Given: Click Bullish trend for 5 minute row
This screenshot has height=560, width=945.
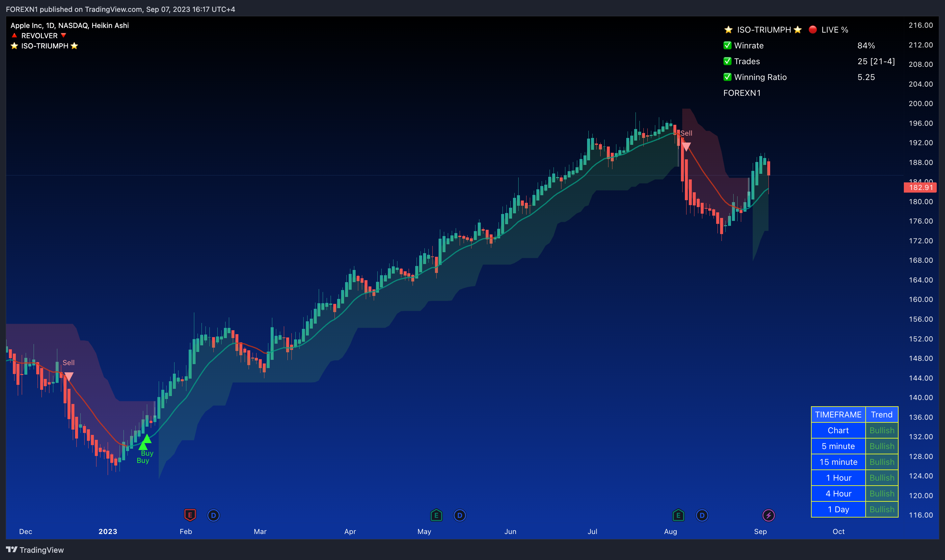Looking at the screenshot, I should (x=881, y=446).
